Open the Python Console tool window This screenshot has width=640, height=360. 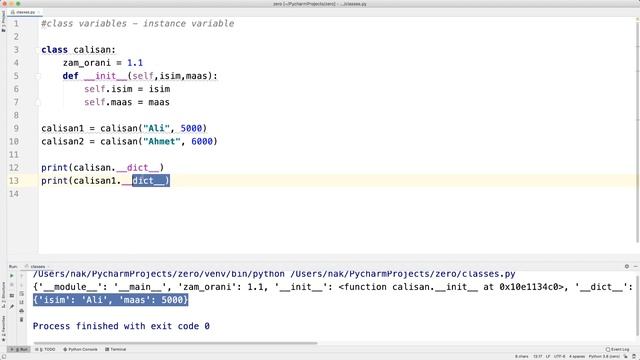click(80, 349)
